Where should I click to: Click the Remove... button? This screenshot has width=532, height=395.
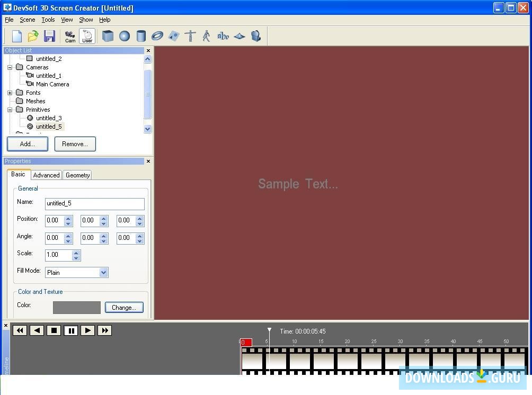(75, 144)
